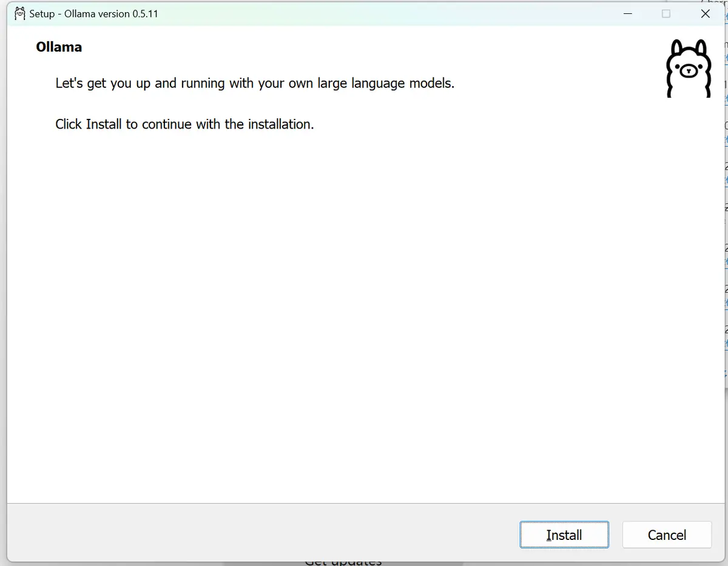This screenshot has height=566, width=728.
Task: Click "Click Install to continue" instruction text
Action: click(184, 124)
